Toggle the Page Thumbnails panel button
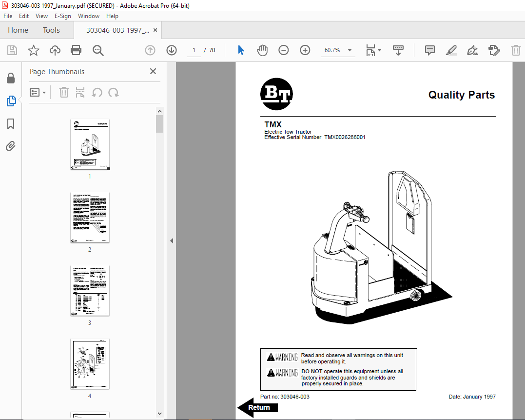This screenshot has width=525, height=420. [x=11, y=101]
